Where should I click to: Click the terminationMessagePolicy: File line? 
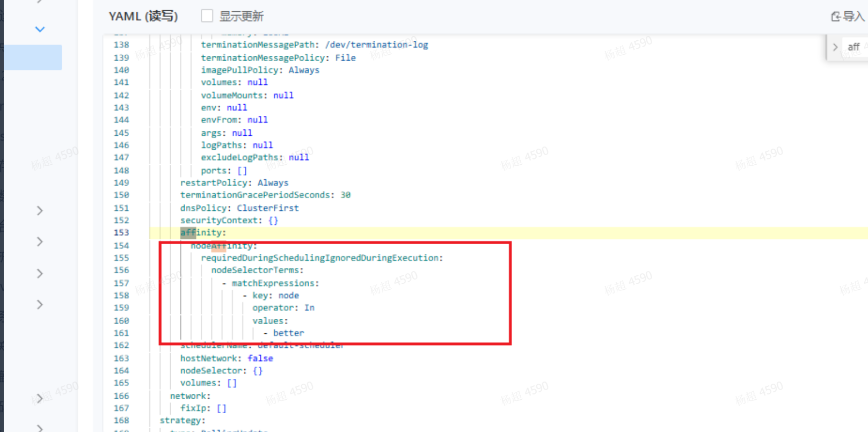coord(278,58)
